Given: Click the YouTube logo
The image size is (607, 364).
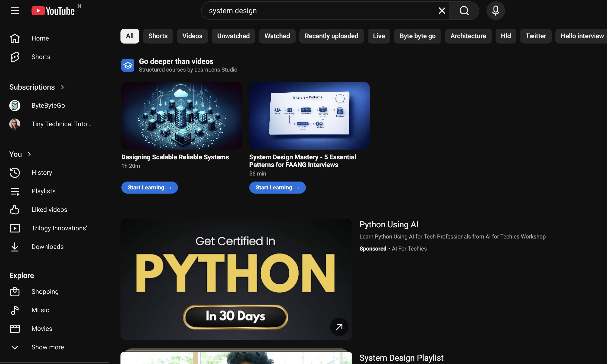Looking at the screenshot, I should click(53, 11).
